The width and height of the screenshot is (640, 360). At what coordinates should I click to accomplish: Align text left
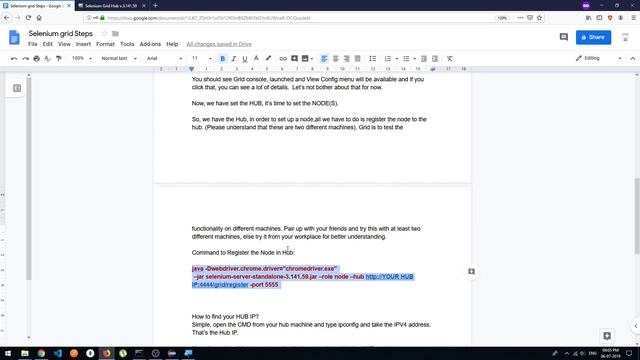click(324, 59)
